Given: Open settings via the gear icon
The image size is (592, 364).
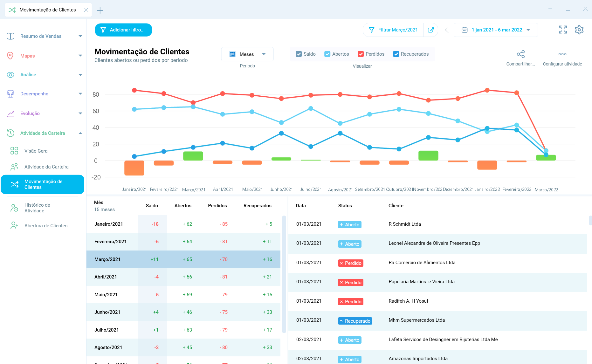Looking at the screenshot, I should (x=579, y=30).
